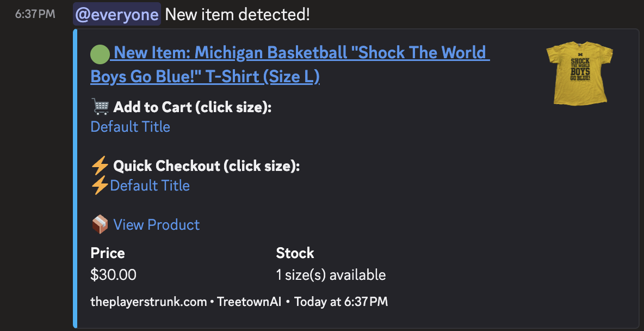Click the Stock field label

point(295,253)
